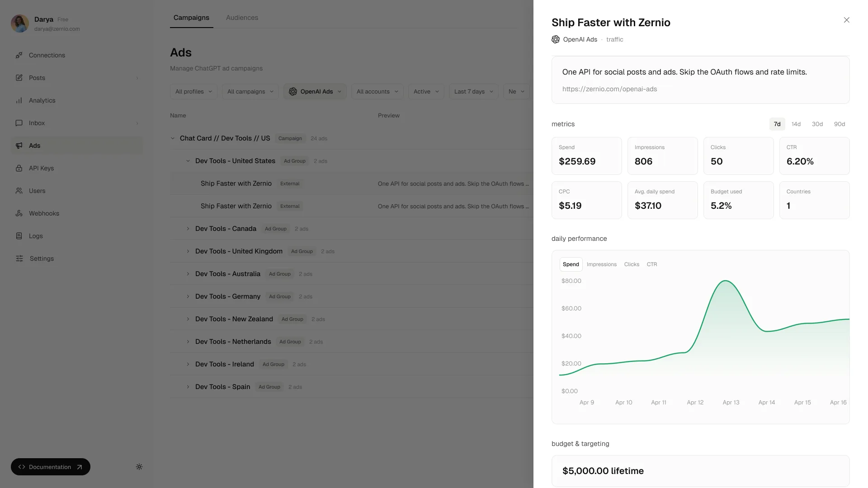This screenshot has height=488, width=868.
Task: Click the Inbox message icon
Action: pos(19,123)
